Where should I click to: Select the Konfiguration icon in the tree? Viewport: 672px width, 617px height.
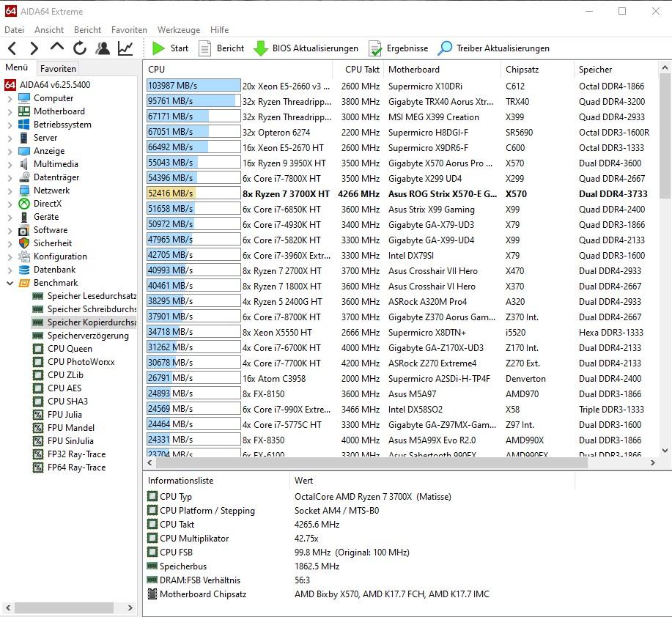click(24, 256)
